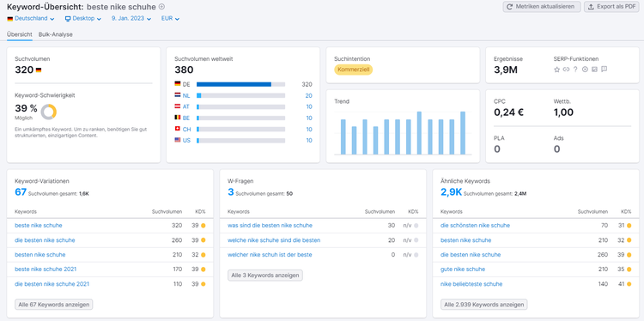This screenshot has height=321, width=644.
Task: Click the KD dot in 'gute nike schuhe' row
Action: pyautogui.click(x=629, y=270)
